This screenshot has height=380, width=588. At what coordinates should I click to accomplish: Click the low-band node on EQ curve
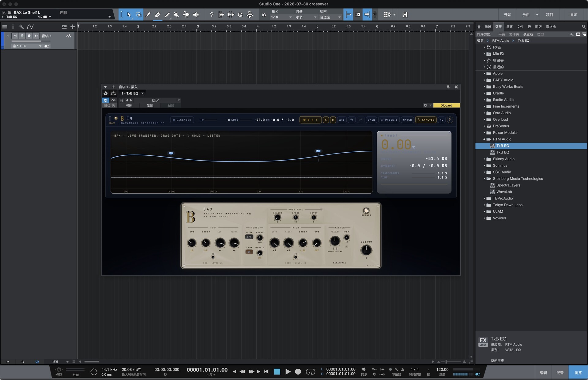tap(171, 153)
